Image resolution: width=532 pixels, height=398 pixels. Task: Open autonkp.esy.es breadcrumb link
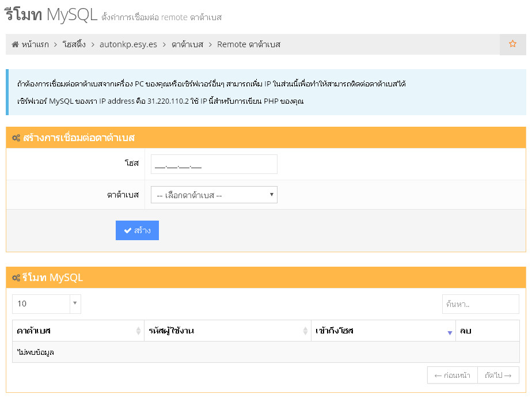point(128,44)
